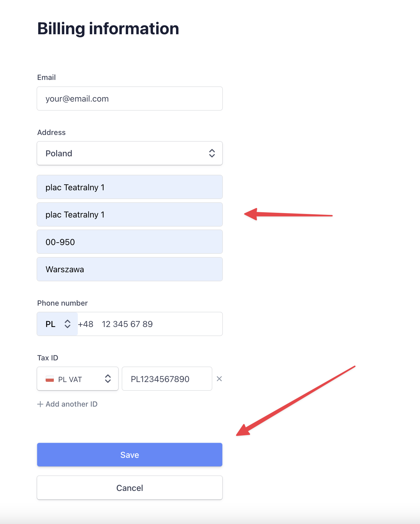The height and width of the screenshot is (524, 420).
Task: Click the Email input field
Action: 130,99
